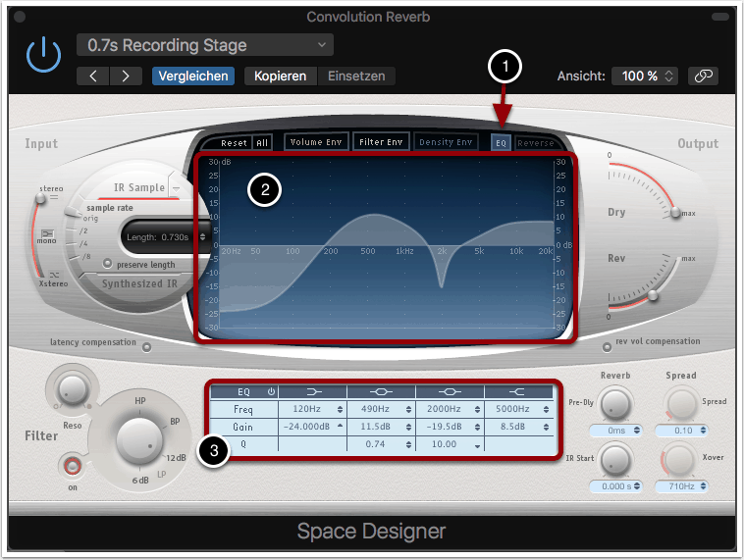The image size is (744, 560).
Task: Click the Kopieren button
Action: (280, 76)
